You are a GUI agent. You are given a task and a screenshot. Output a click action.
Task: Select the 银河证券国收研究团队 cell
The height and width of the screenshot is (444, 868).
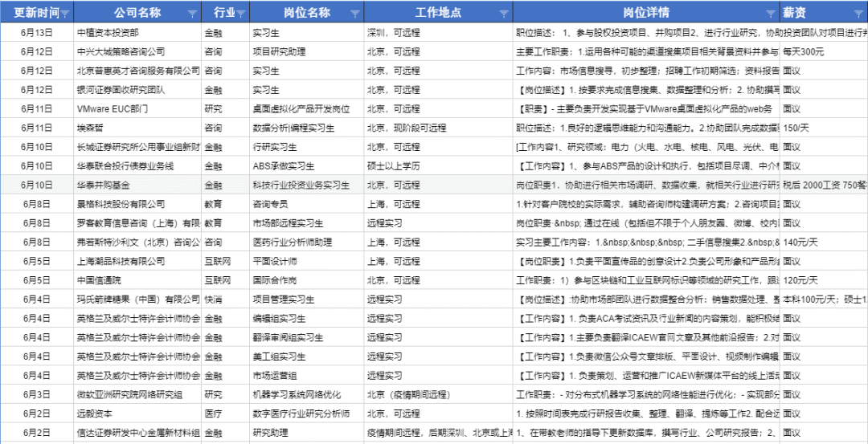coord(138,90)
